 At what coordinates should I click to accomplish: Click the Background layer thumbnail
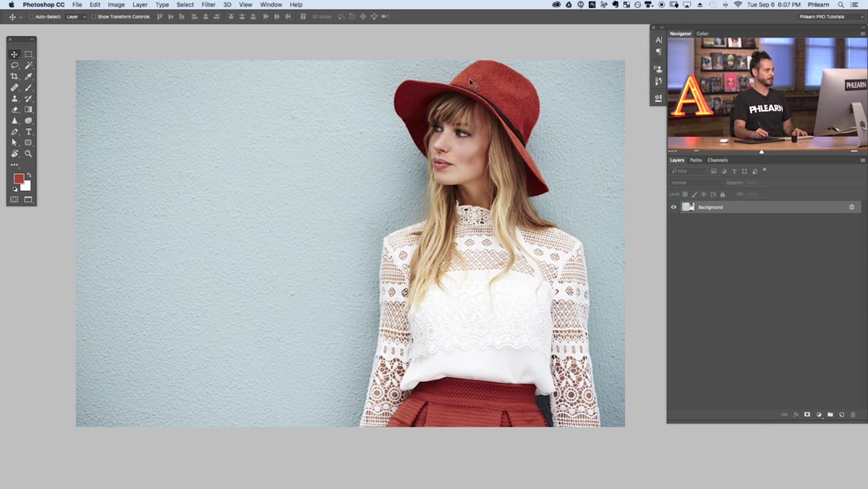pos(688,207)
